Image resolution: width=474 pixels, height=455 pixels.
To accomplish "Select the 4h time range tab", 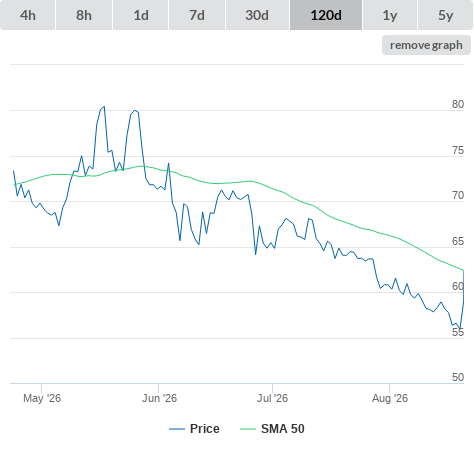I will [28, 15].
